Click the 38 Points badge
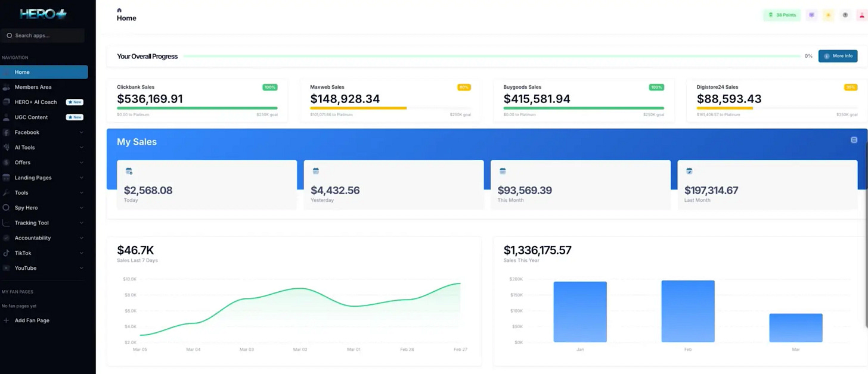The image size is (868, 374). point(782,15)
